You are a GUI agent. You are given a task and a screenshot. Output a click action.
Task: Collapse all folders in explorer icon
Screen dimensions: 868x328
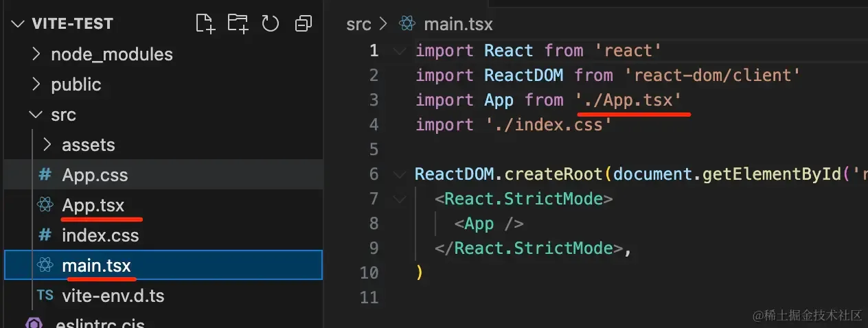(303, 24)
